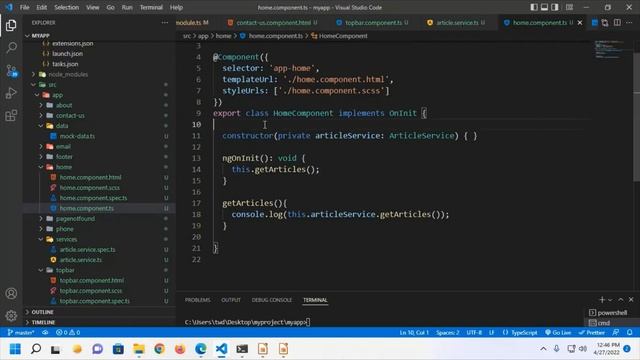Screen dimensions: 640x360
Task: Click UTF-8 encoding status
Action: pyautogui.click(x=474, y=333)
